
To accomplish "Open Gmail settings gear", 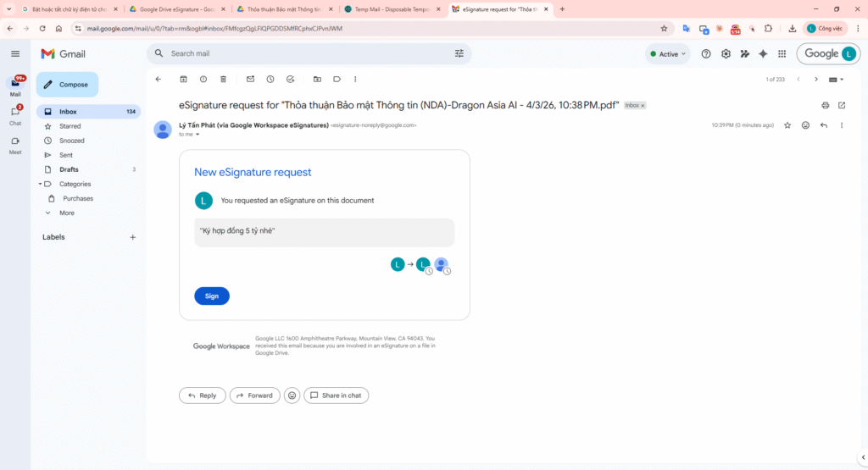I will pyautogui.click(x=726, y=53).
